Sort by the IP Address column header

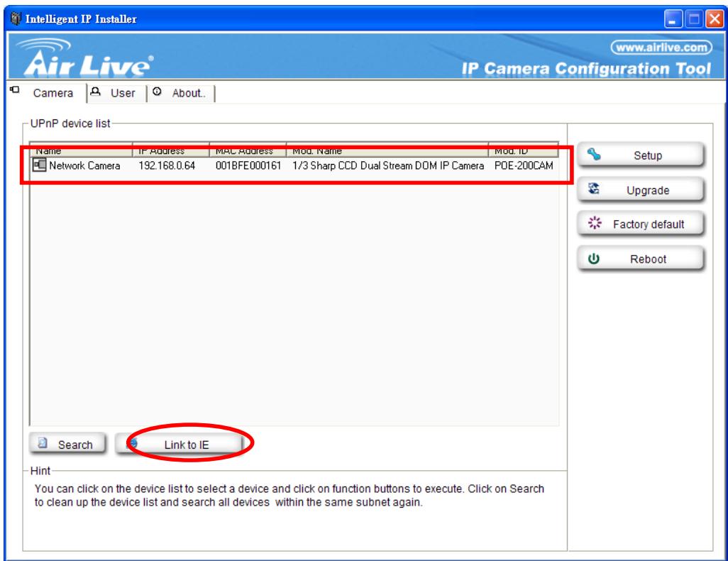(171, 150)
